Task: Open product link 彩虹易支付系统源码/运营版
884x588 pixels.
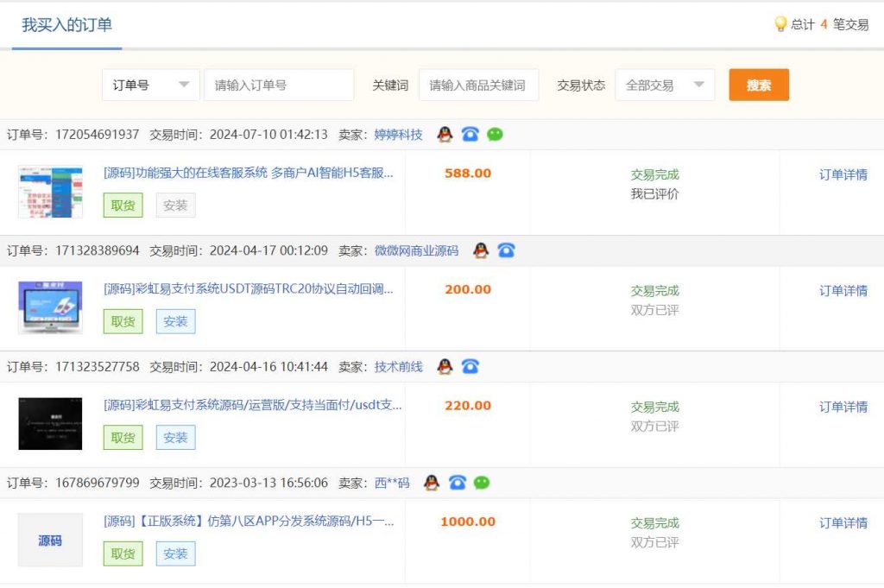Action: click(x=253, y=405)
